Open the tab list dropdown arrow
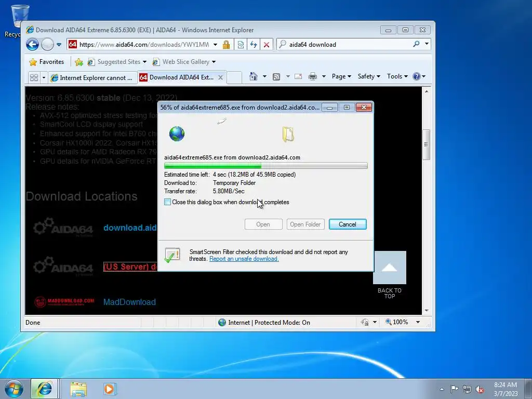Image resolution: width=532 pixels, height=399 pixels. pyautogui.click(x=44, y=78)
